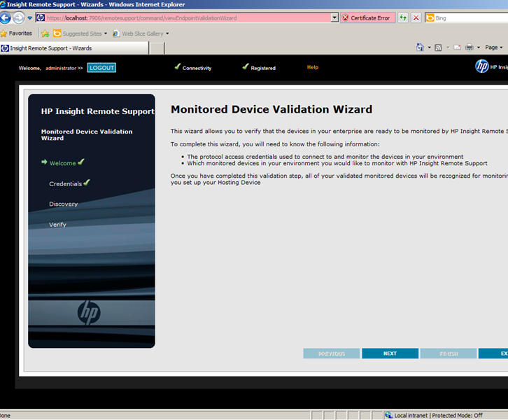The width and height of the screenshot is (508, 420).
Task: Expand the address bar history dropdown
Action: click(335, 17)
